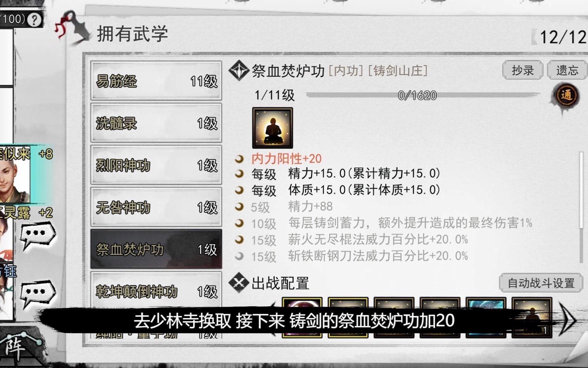
Task: Open the meditating monk skill icon
Action: (272, 128)
